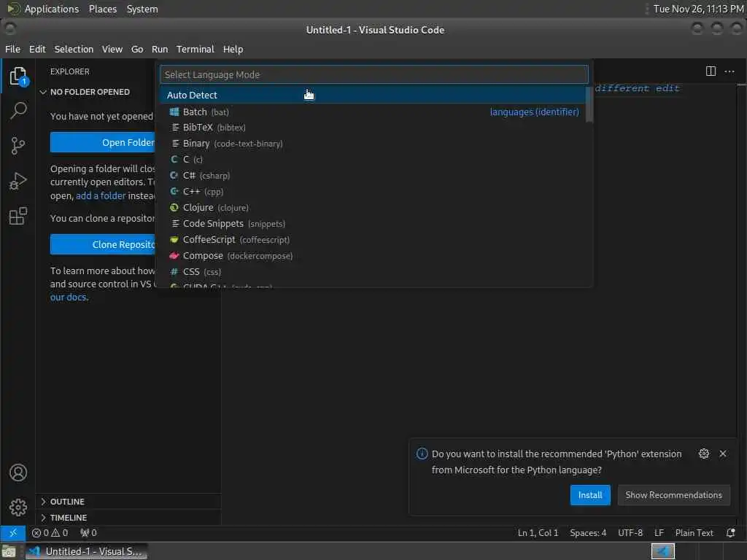Screen dimensions: 747x560
Task: Open notification gear settings icon
Action: click(x=704, y=454)
